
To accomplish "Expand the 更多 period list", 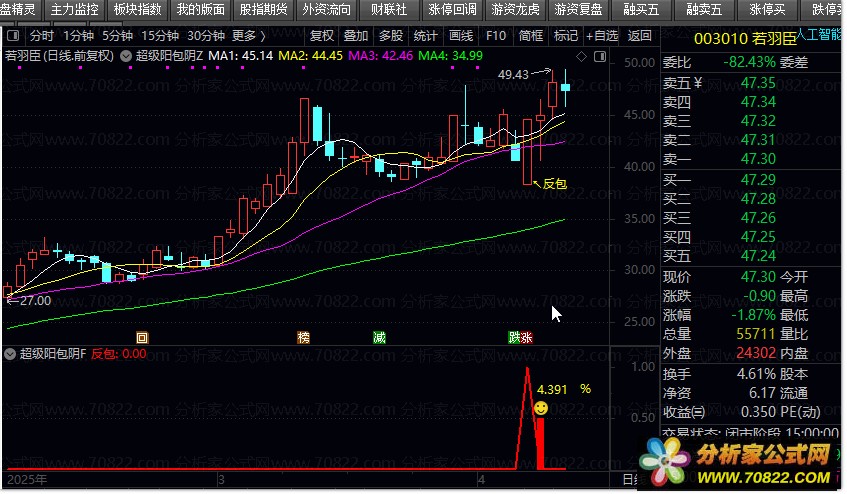I will tap(248, 36).
